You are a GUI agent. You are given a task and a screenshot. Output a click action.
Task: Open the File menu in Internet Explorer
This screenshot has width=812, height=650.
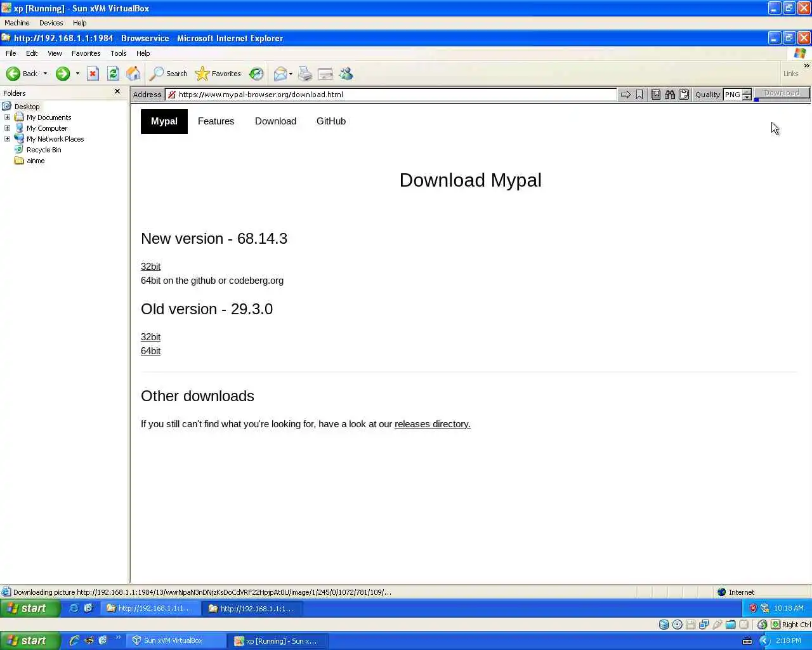pyautogui.click(x=11, y=53)
